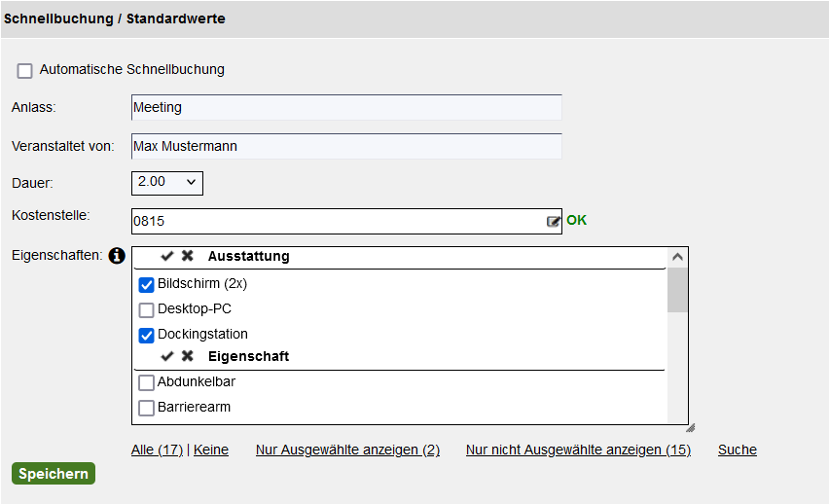Screen dimensions: 829x504
Task: Show only selected via Nur Ausgewählte anzeigen
Action: click(348, 450)
